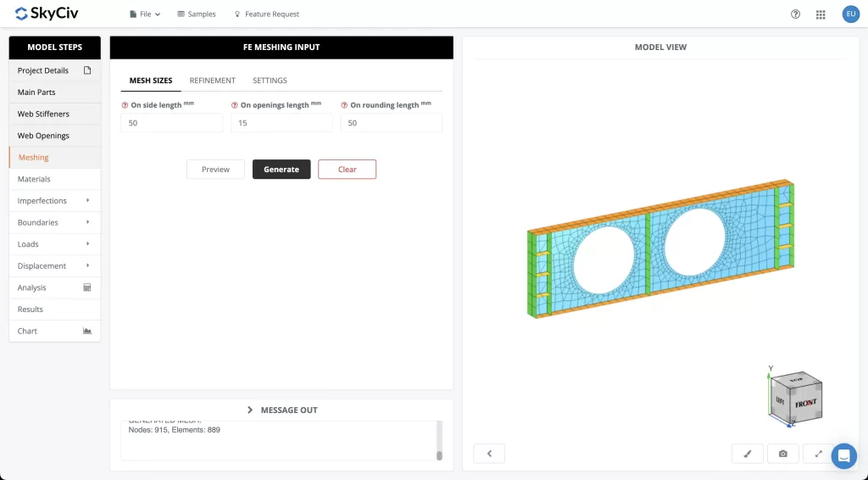Click the FRONT face of the view cube
The width and height of the screenshot is (868, 480).
pyautogui.click(x=806, y=404)
